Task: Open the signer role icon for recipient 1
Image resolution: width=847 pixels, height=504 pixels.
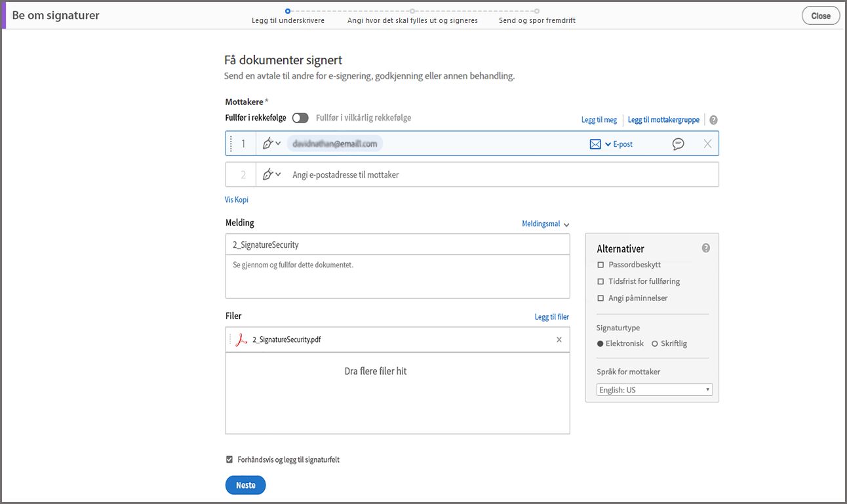Action: point(271,143)
